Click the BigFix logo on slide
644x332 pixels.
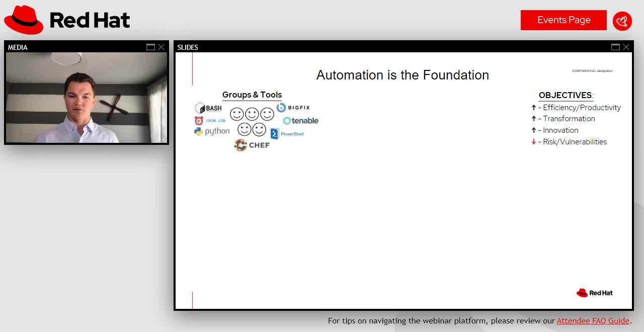(x=293, y=108)
